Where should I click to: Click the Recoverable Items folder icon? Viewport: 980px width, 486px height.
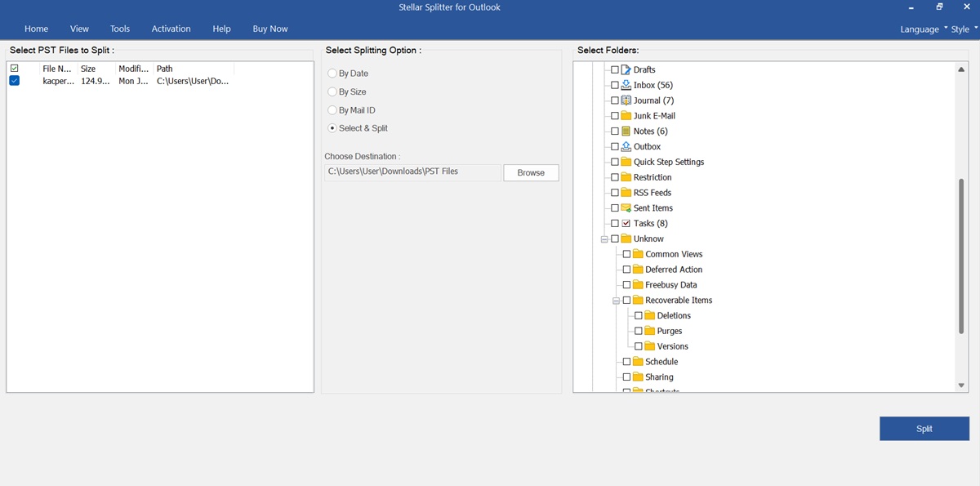639,300
